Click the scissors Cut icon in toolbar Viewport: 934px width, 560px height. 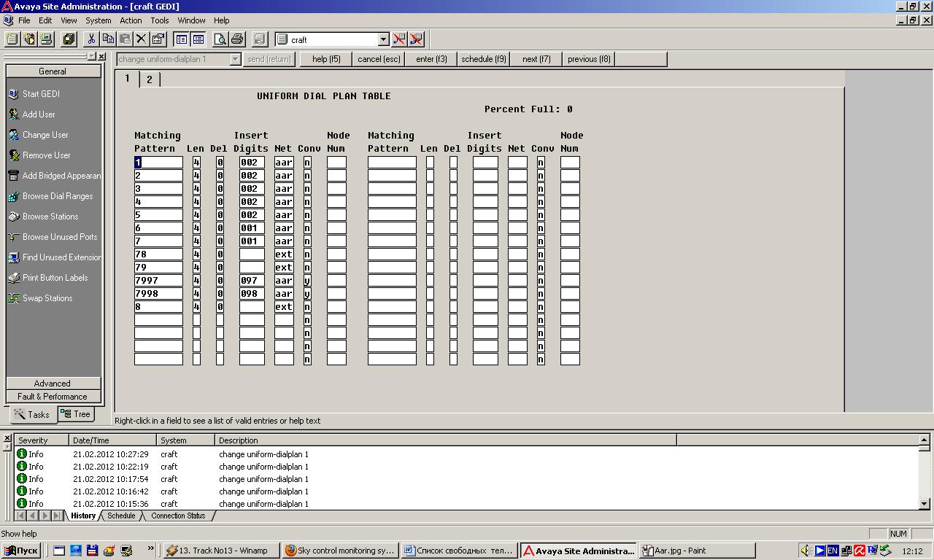pos(91,39)
